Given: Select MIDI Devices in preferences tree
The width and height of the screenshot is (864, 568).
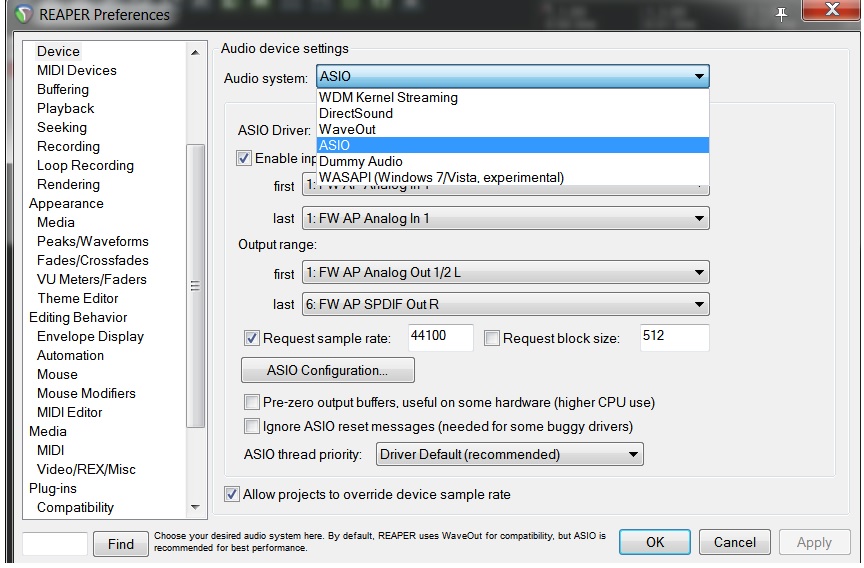Looking at the screenshot, I should coord(77,70).
